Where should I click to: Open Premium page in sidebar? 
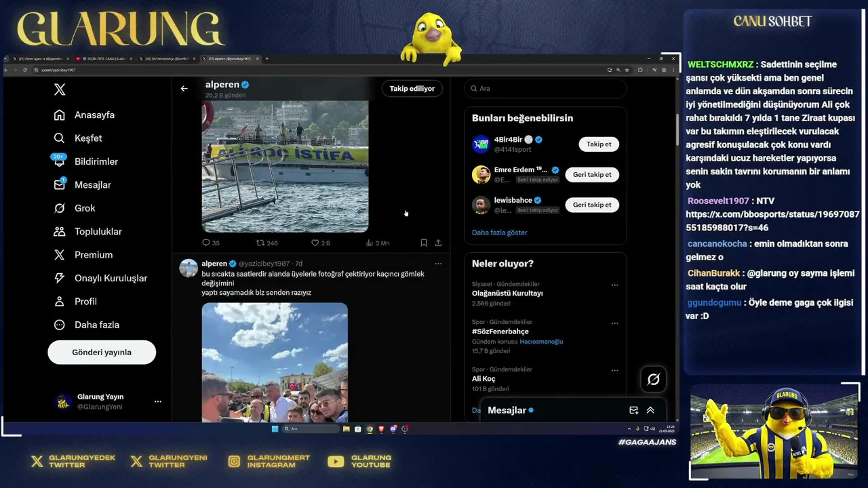coord(83,255)
